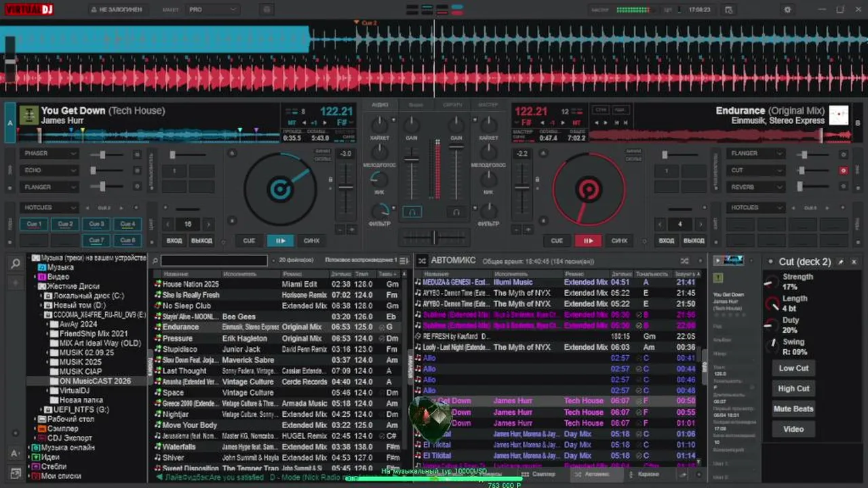Image resolution: width=868 pixels, height=488 pixels.
Task: Click the sidebar icon at the bottom left corner
Action: (15, 473)
